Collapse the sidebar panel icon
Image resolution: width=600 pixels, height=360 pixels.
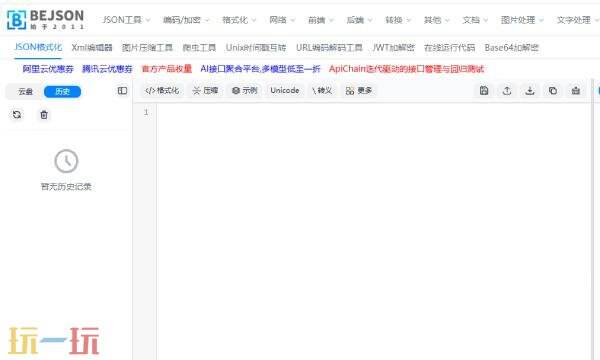coord(122,91)
